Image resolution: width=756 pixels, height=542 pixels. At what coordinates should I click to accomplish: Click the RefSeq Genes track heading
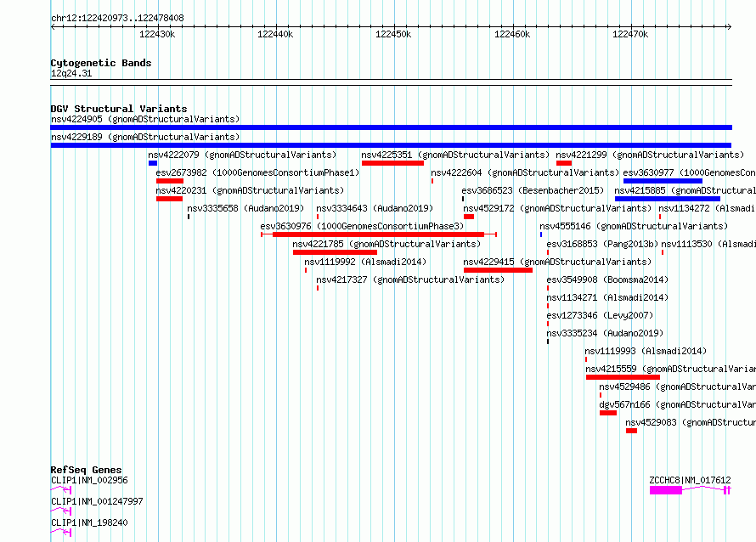coord(87,470)
